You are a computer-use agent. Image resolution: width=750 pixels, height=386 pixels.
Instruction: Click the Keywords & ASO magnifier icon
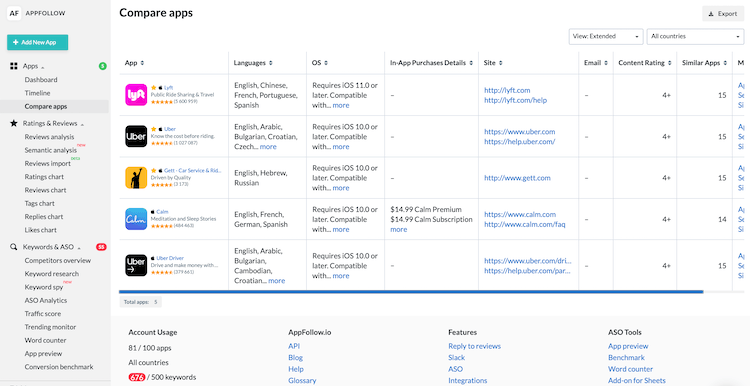point(14,247)
